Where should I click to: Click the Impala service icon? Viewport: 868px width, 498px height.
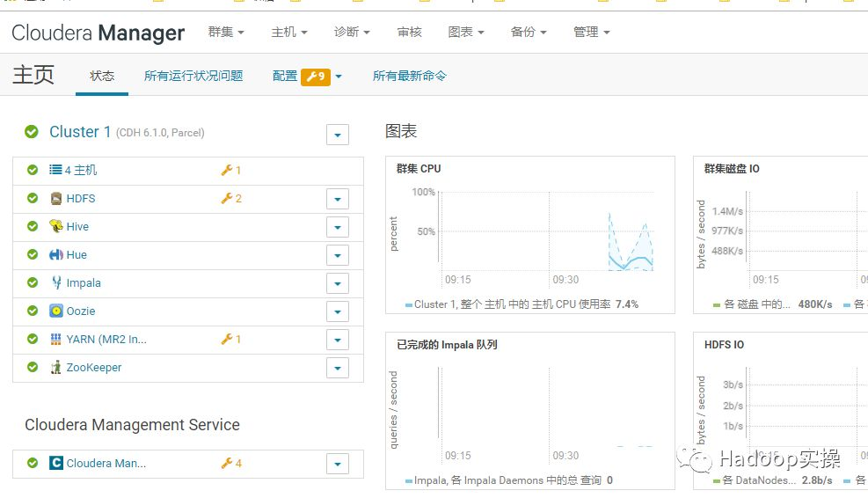coord(56,282)
